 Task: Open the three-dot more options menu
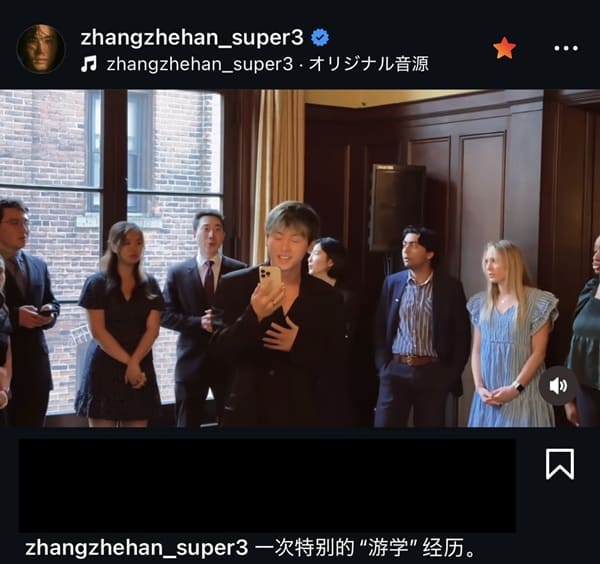[x=566, y=48]
